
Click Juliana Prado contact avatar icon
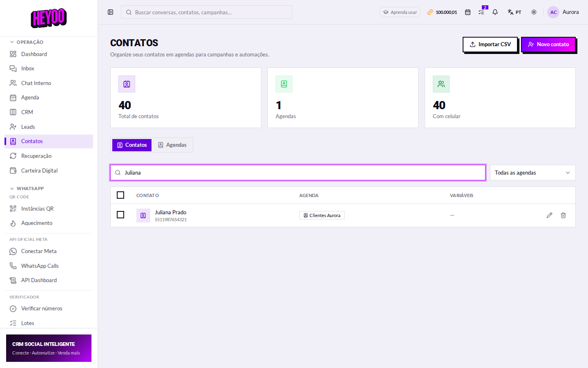click(143, 215)
